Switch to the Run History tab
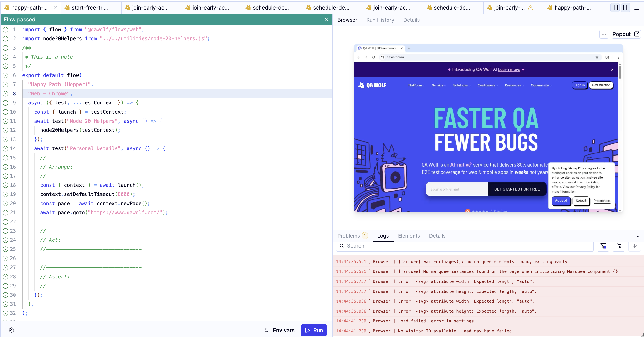This screenshot has width=644, height=337. 380,20
